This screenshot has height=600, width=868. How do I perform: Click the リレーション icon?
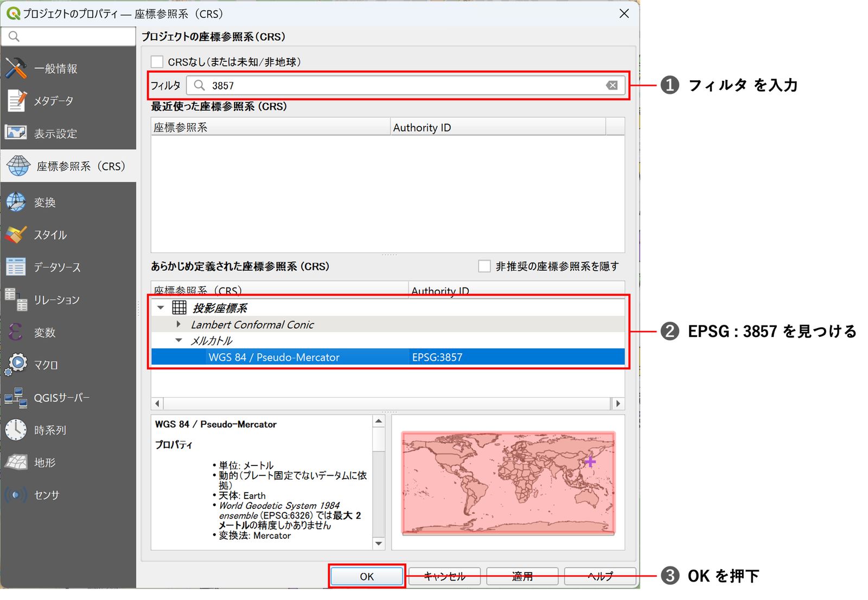16,299
